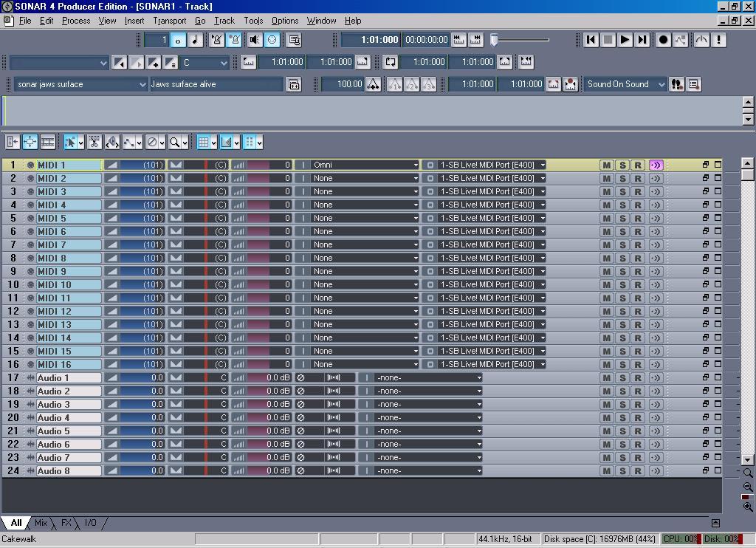The width and height of the screenshot is (756, 548).
Task: Click the insert marker icon
Action: [154, 62]
